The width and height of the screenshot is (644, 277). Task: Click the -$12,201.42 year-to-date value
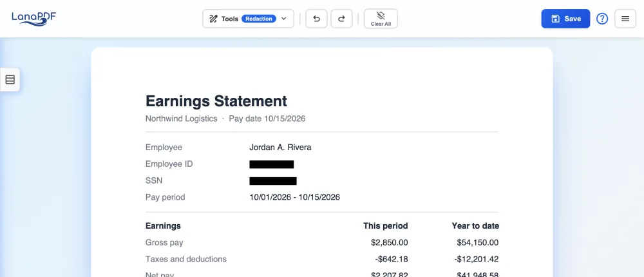coord(477,260)
